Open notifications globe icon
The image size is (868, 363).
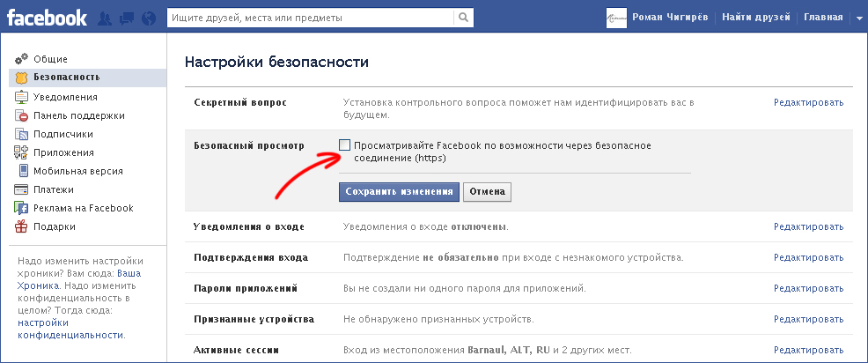[x=149, y=19]
